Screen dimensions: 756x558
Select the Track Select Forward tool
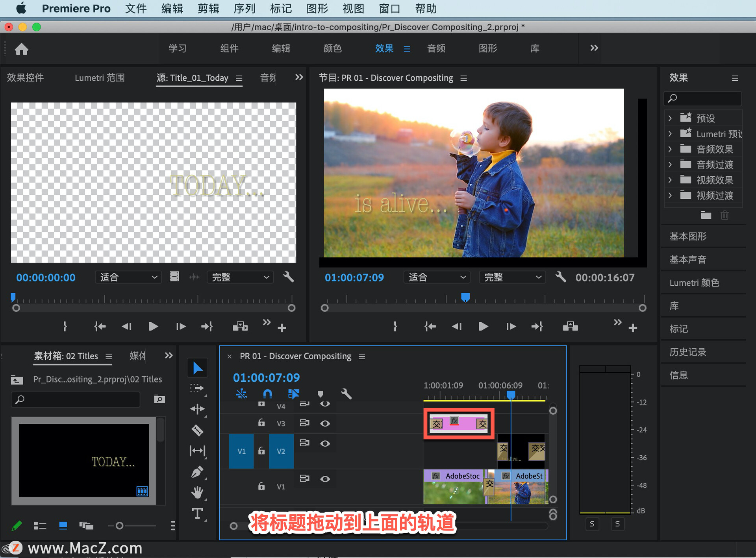tap(197, 388)
